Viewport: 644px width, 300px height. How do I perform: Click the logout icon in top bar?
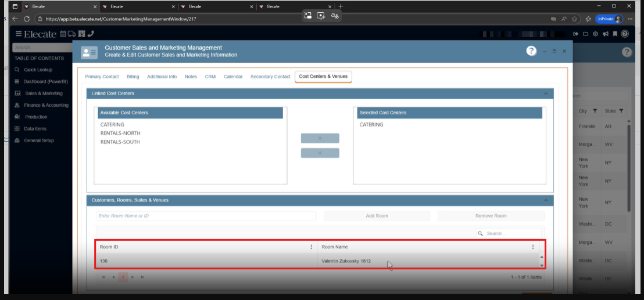pos(575,34)
